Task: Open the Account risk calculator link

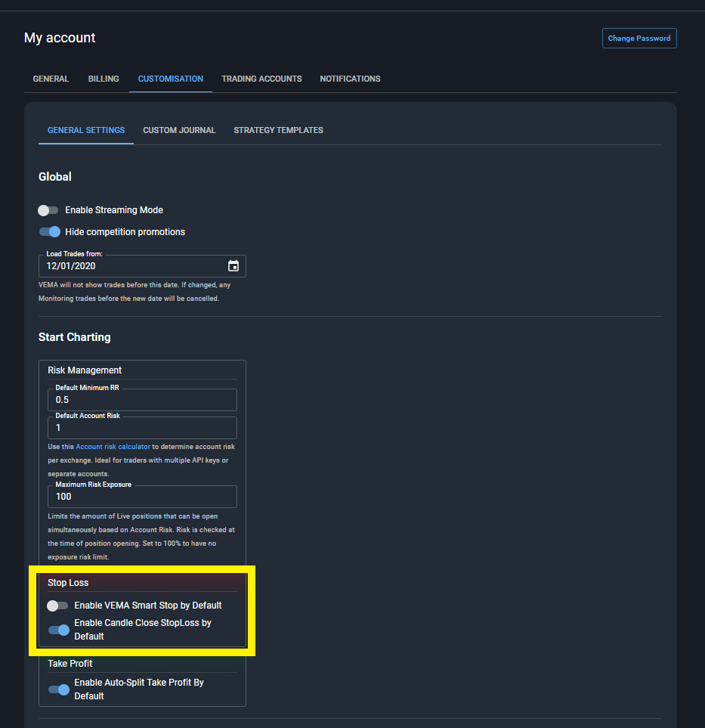Action: pyautogui.click(x=113, y=447)
